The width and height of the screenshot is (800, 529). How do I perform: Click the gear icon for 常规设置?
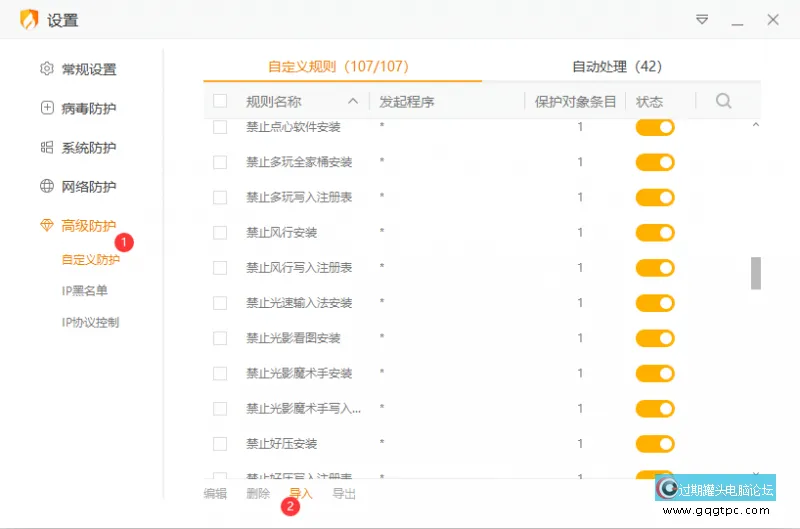(47, 68)
